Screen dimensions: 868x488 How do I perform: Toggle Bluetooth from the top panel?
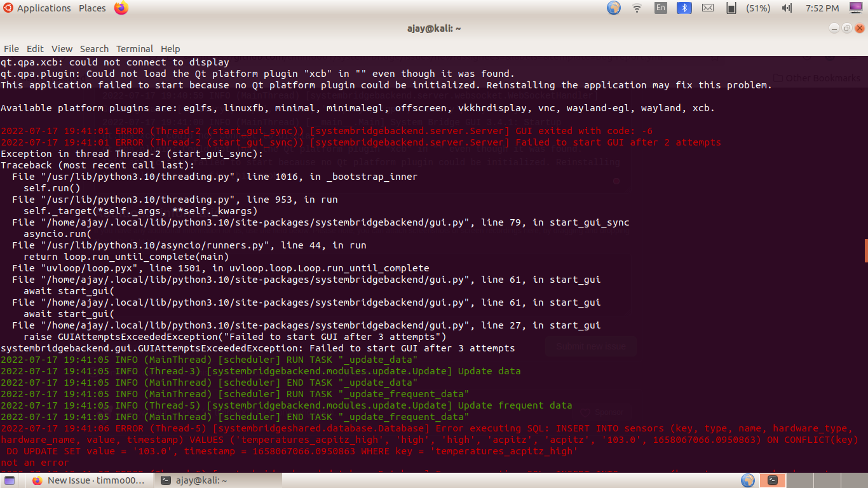coord(684,8)
